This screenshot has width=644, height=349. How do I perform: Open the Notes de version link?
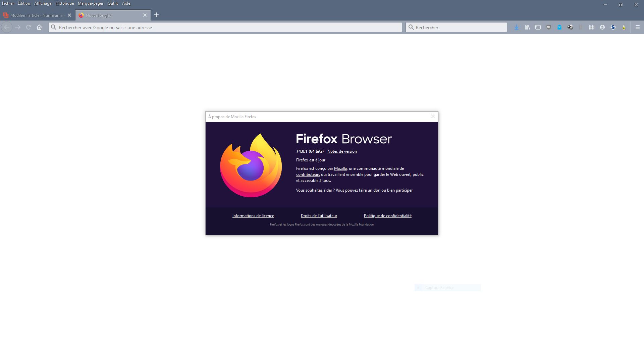(x=342, y=151)
